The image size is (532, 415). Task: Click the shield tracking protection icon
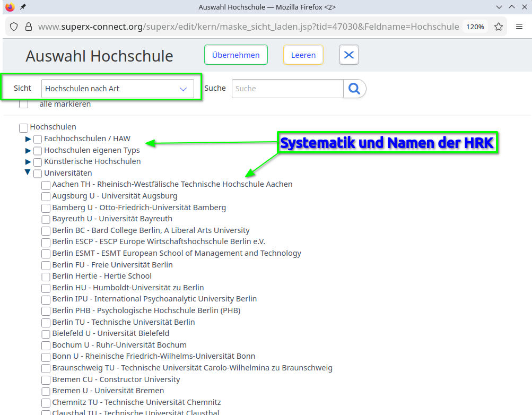(x=14, y=27)
